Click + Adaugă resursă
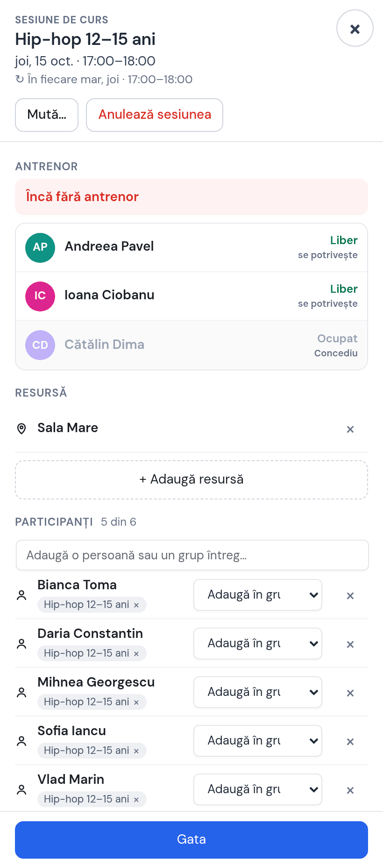 191,479
